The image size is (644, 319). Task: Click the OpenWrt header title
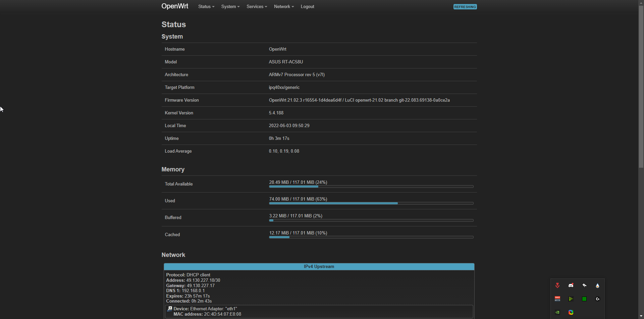[175, 6]
